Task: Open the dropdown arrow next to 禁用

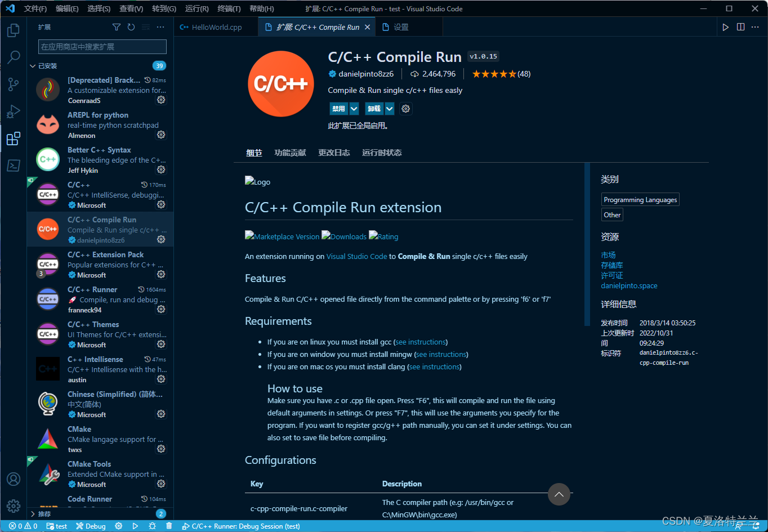Action: pyautogui.click(x=354, y=109)
